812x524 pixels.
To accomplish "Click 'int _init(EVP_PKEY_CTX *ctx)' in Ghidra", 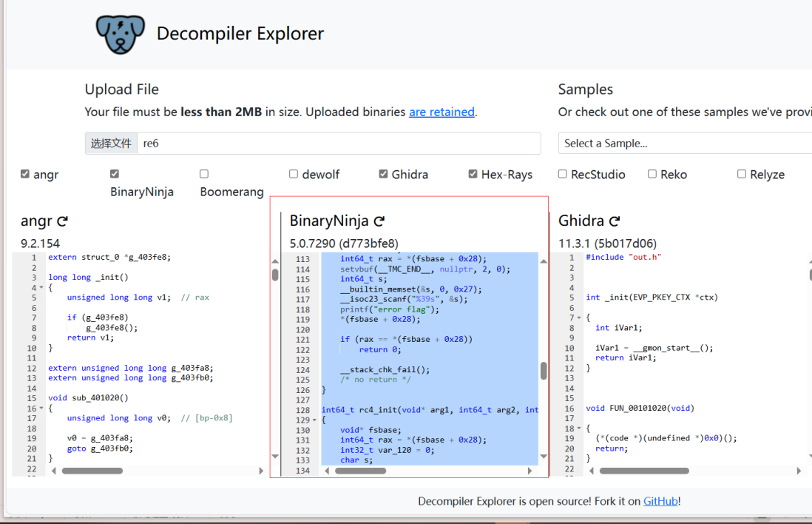I will pyautogui.click(x=652, y=298).
